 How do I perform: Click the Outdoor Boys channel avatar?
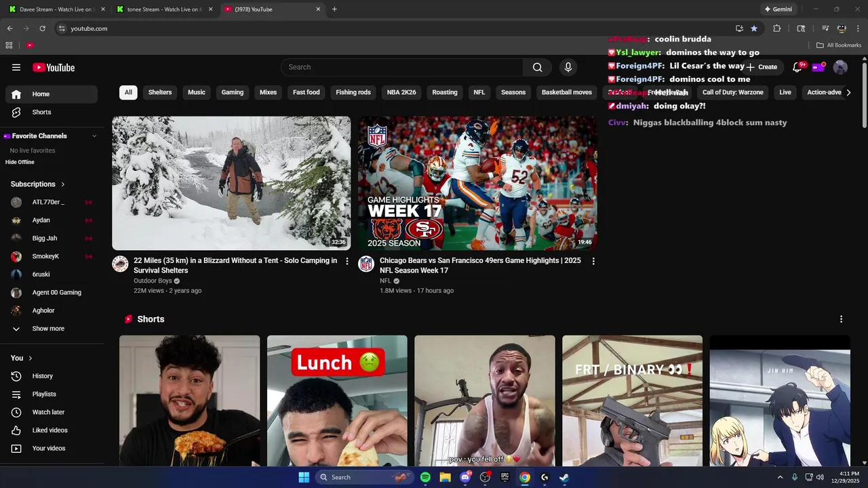pyautogui.click(x=120, y=264)
